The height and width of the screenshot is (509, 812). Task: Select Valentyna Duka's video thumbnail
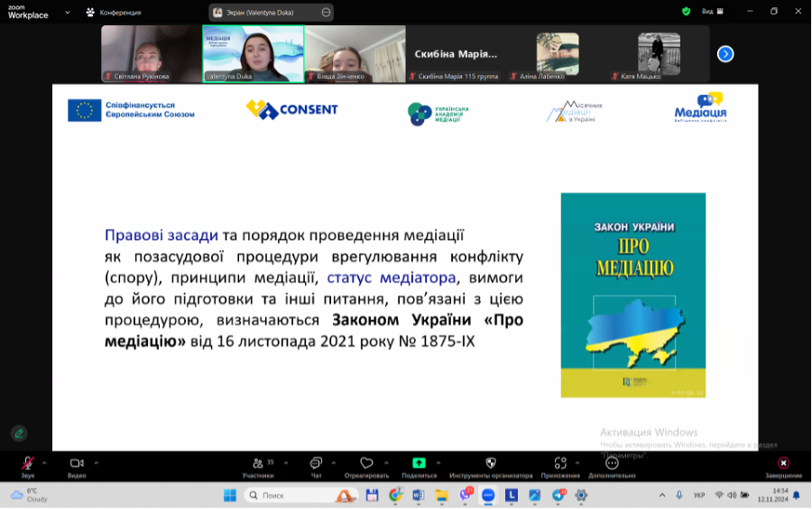coord(254,53)
